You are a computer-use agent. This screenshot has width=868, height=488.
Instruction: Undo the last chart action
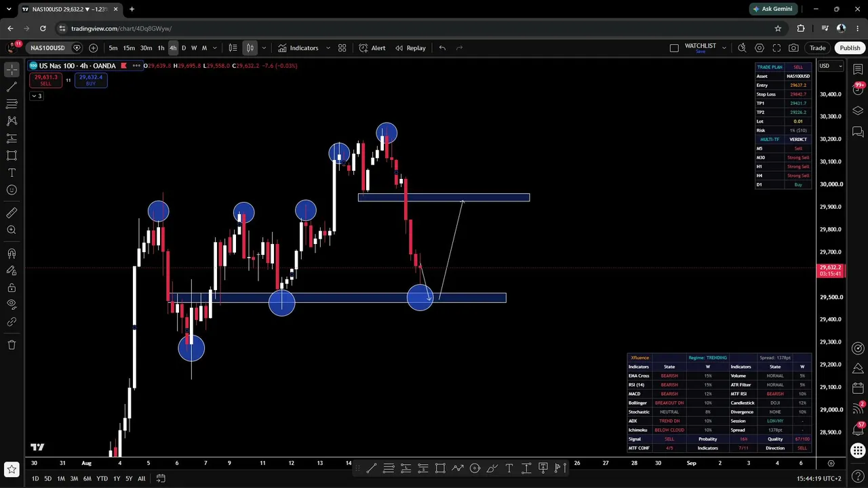[442, 48]
